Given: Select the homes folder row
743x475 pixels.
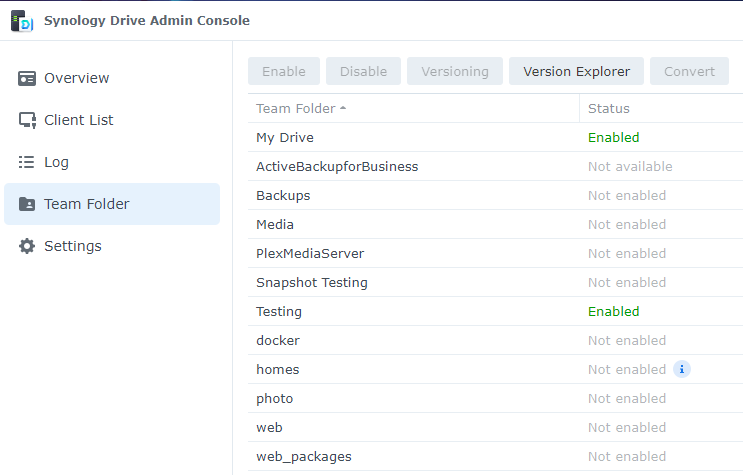Looking at the screenshot, I should click(x=495, y=369).
